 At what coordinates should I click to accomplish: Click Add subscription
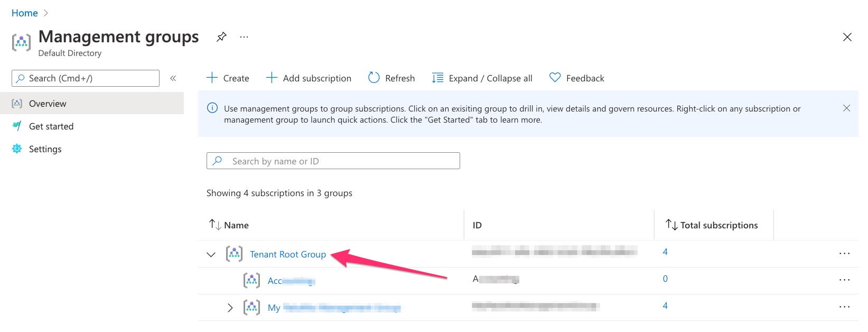(x=309, y=78)
